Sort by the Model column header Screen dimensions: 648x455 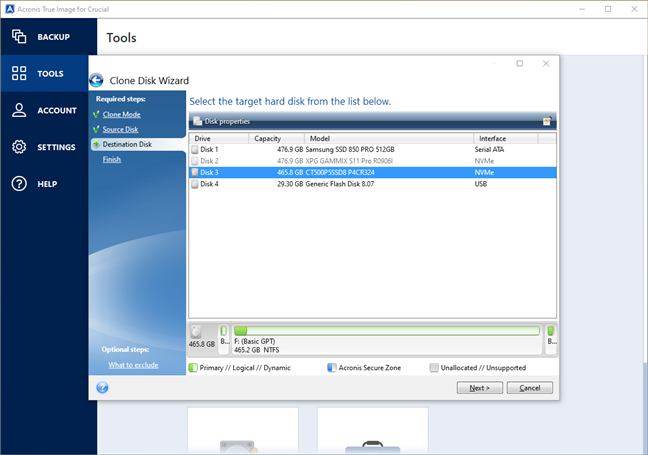click(389, 138)
